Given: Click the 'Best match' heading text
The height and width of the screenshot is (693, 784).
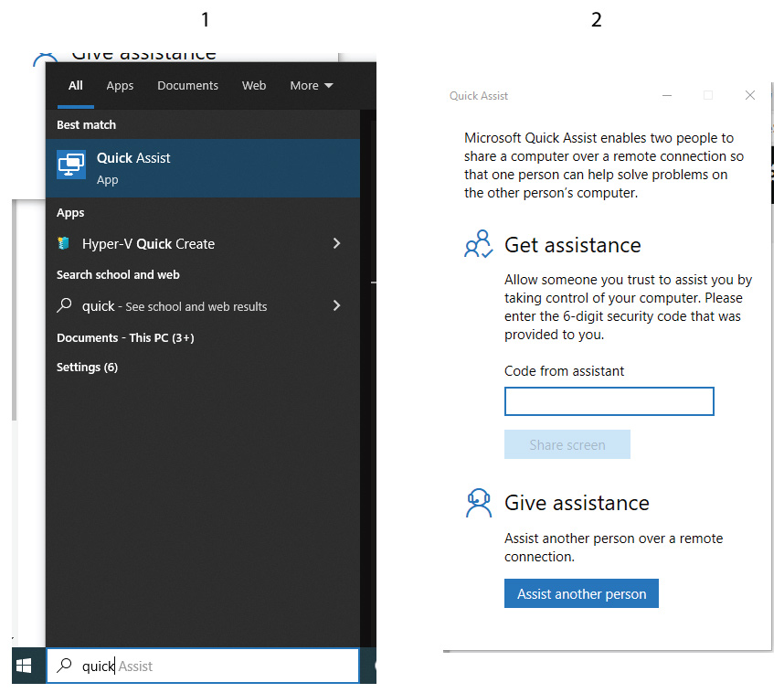Looking at the screenshot, I should tap(86, 124).
